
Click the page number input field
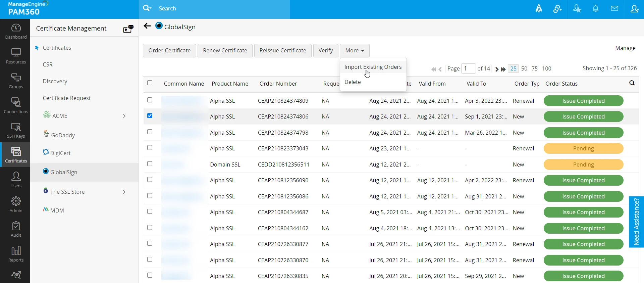[468, 68]
